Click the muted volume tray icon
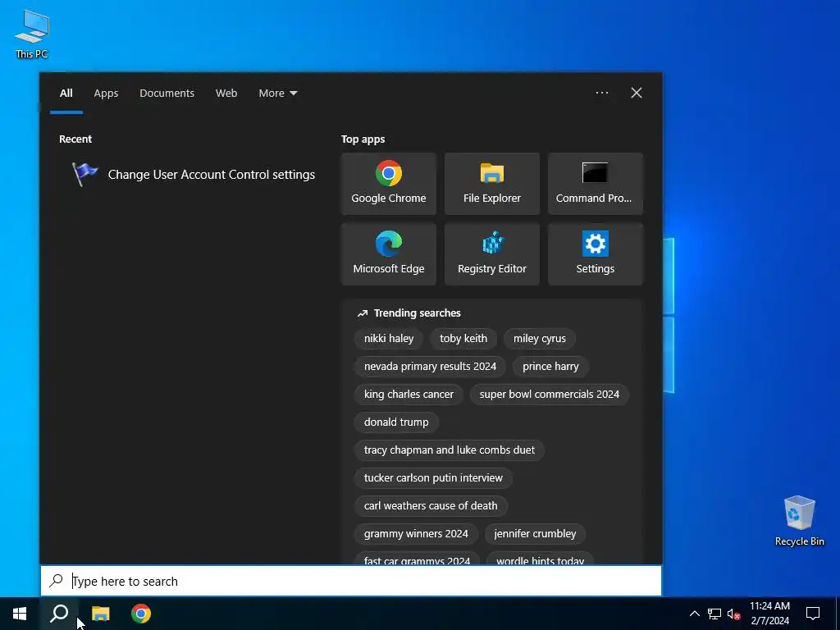This screenshot has height=630, width=840. point(733,614)
